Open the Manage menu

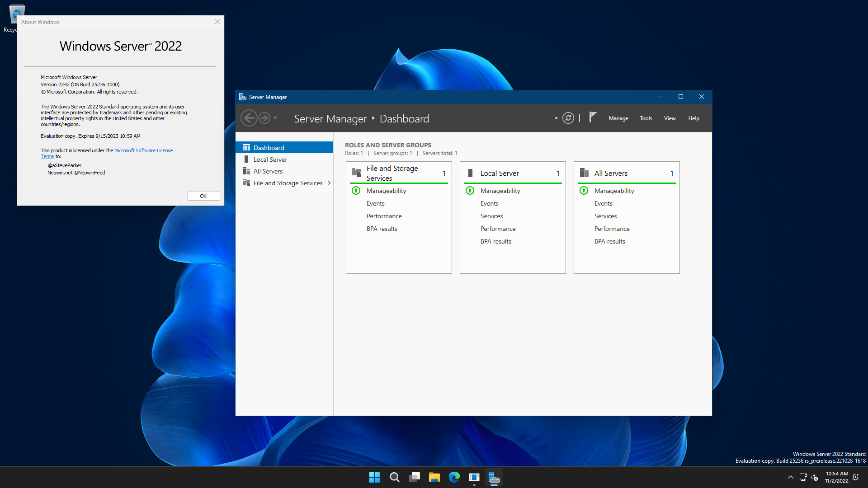coord(618,118)
